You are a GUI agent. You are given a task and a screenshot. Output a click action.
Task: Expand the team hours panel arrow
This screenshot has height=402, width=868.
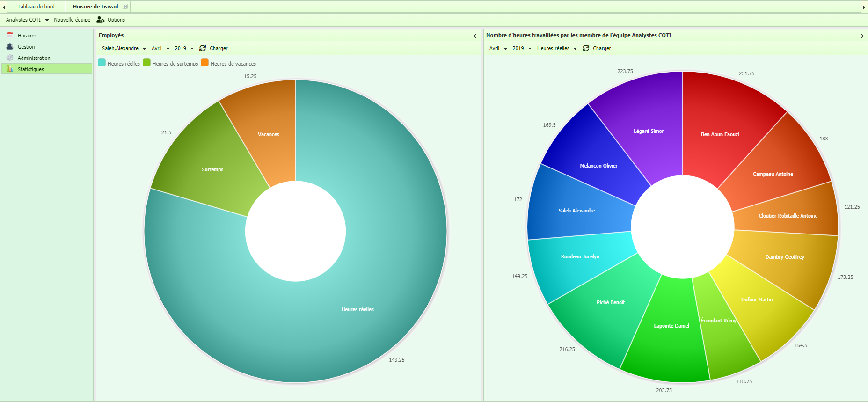tap(862, 36)
